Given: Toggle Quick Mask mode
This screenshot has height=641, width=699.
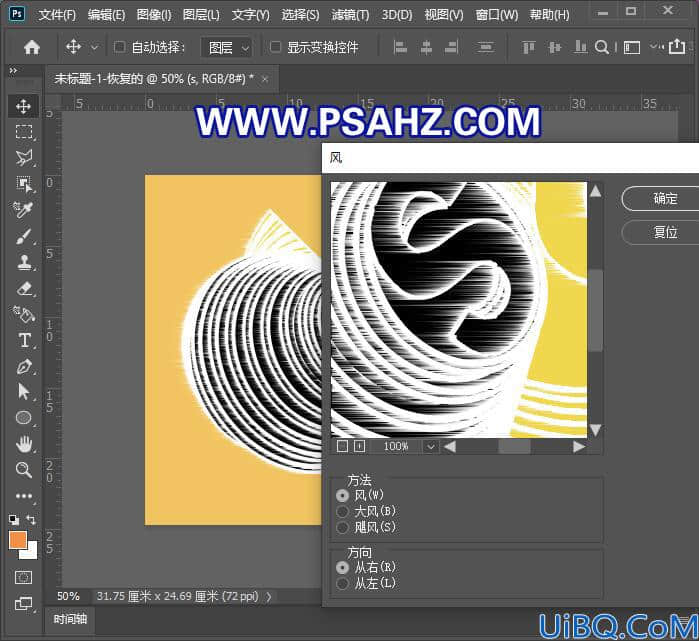Looking at the screenshot, I should tap(23, 578).
